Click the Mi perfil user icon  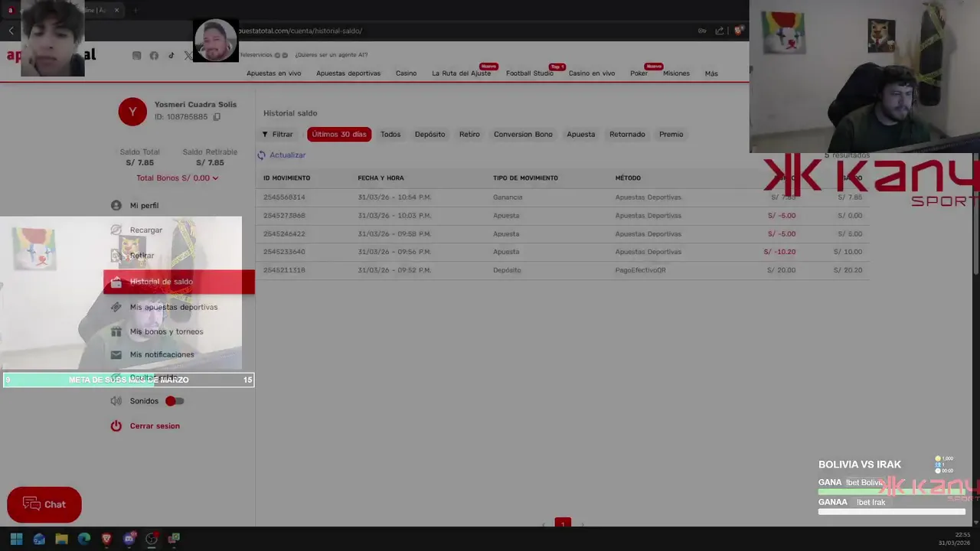[116, 205]
